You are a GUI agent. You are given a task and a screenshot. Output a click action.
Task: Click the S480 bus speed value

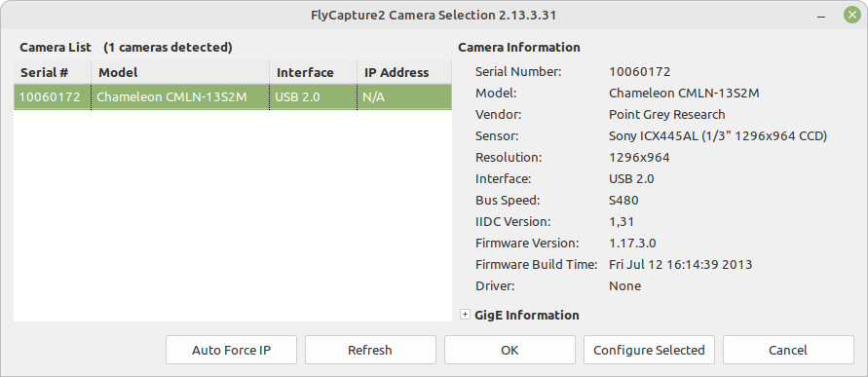[x=623, y=201]
